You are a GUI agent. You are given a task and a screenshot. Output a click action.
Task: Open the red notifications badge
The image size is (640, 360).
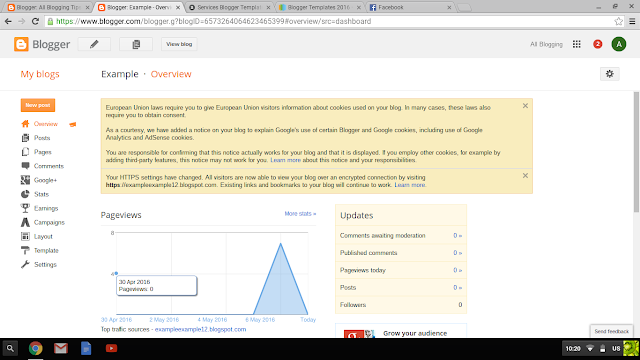(598, 44)
